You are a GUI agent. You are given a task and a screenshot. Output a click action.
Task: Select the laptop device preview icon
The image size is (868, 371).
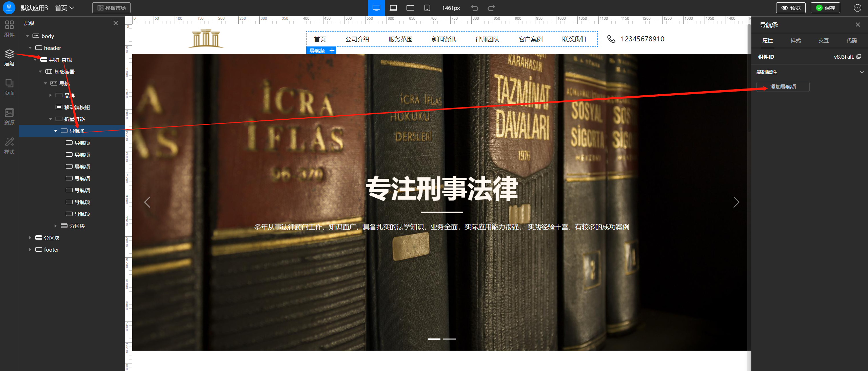tap(393, 8)
